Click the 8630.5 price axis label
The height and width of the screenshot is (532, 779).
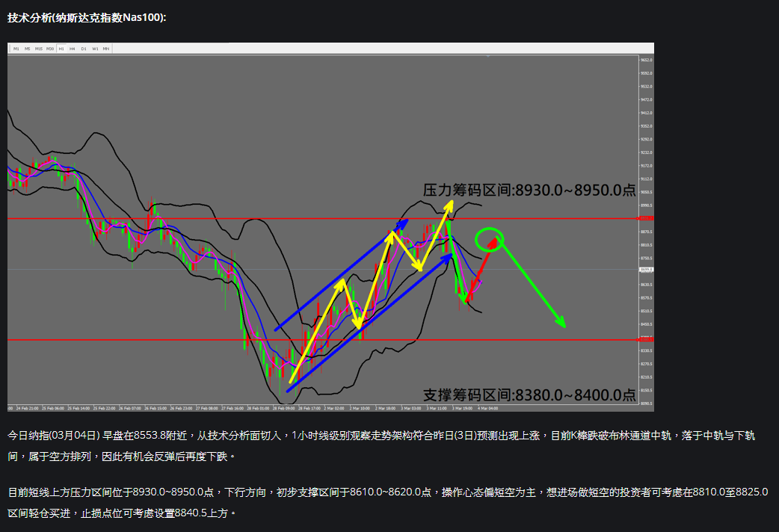[x=647, y=285]
